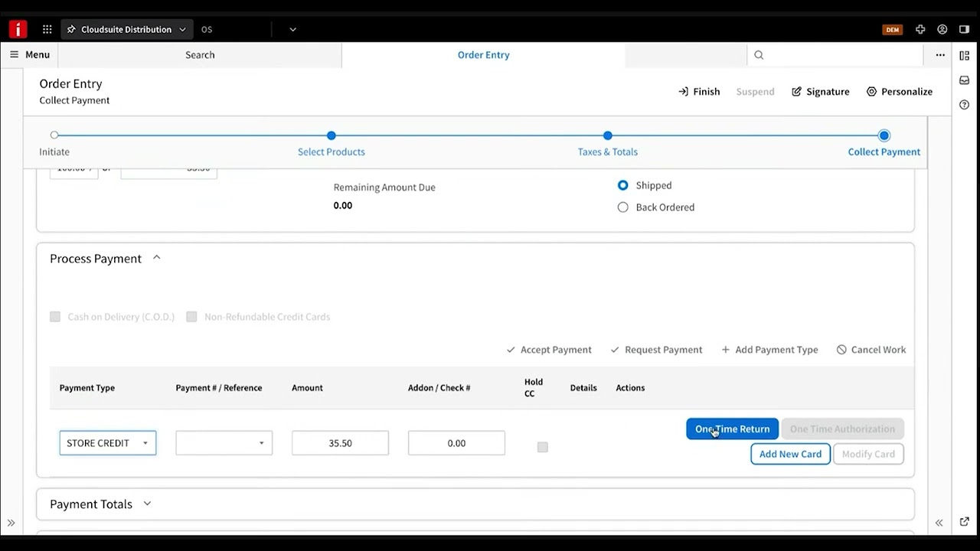Open the hamburger Menu button
The width and height of the screenshot is (980, 551).
pyautogui.click(x=30, y=54)
